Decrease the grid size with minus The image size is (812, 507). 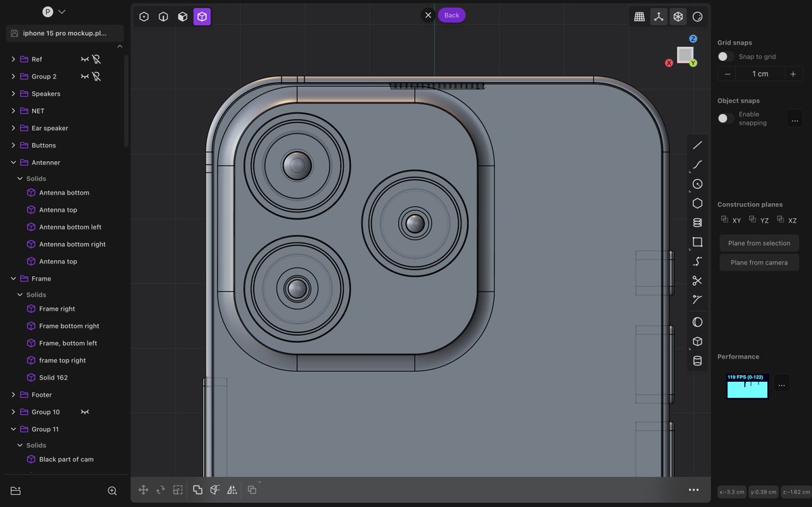(727, 74)
